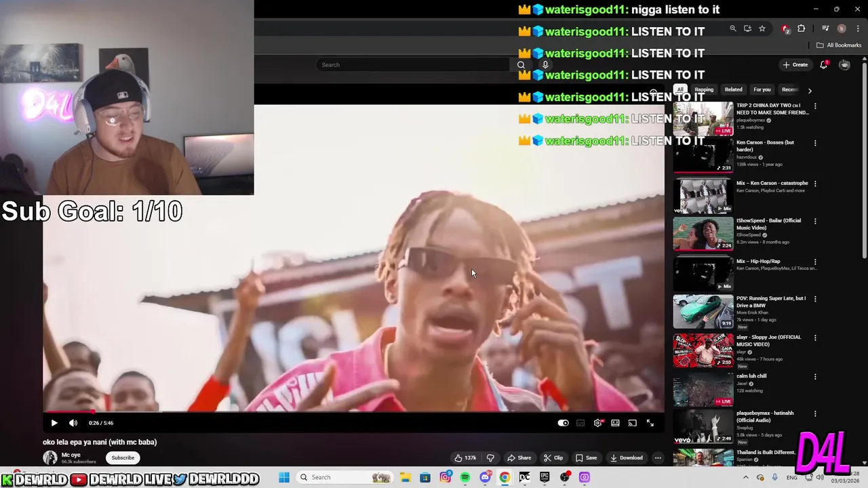This screenshot has height=488, width=868.
Task: Like the video with 137k likes
Action: coord(465,457)
